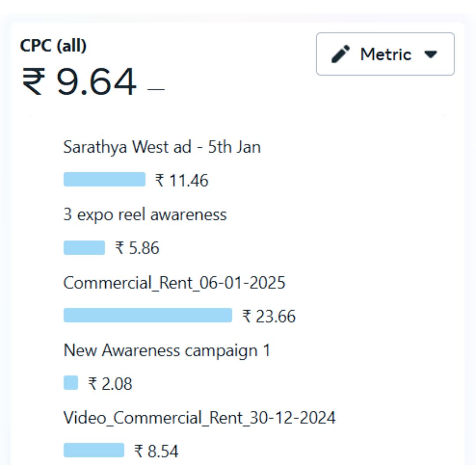Select New Awareness campaign 1 label
The height and width of the screenshot is (476, 476).
167,351
